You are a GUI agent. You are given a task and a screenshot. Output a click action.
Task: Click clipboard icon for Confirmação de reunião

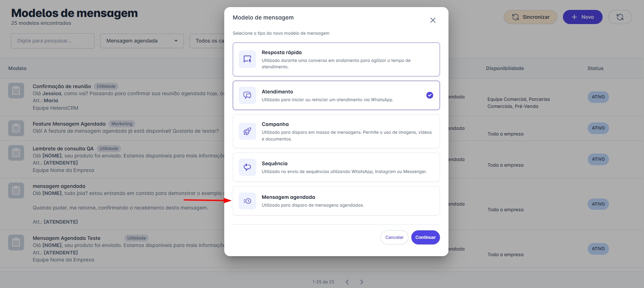pyautogui.click(x=16, y=91)
